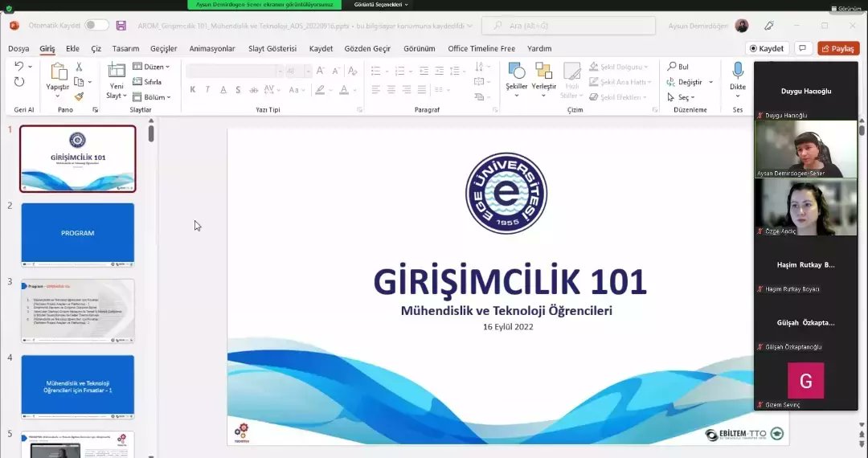The width and height of the screenshot is (868, 458).
Task: Click the Kaydet record button at top right
Action: [x=768, y=49]
